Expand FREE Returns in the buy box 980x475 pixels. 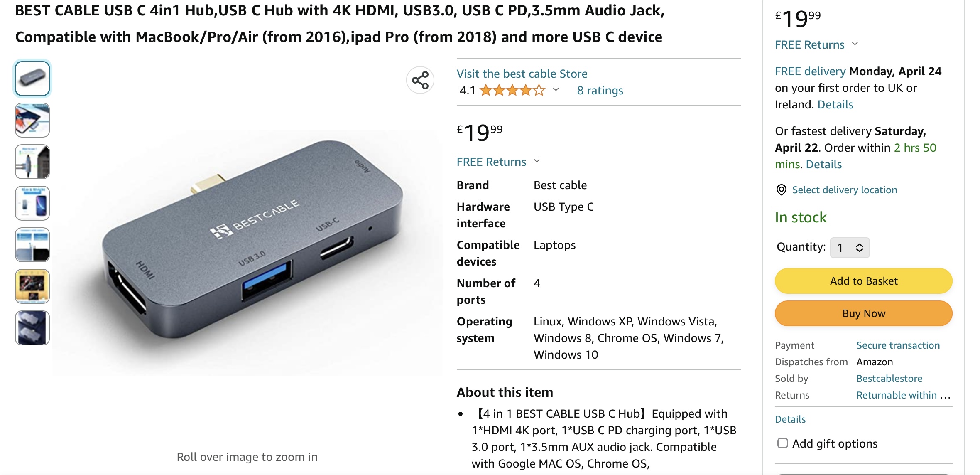tap(855, 44)
